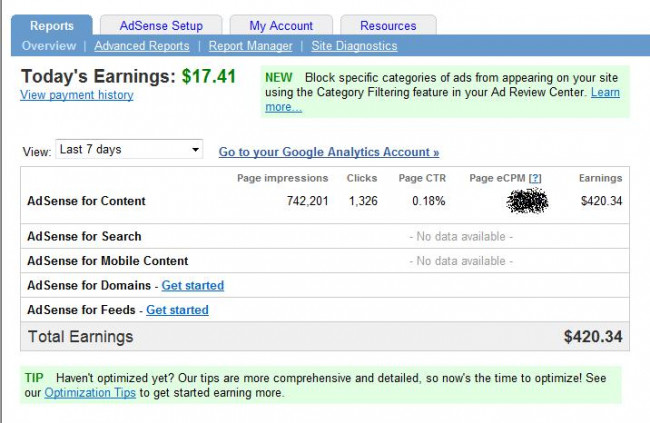650x423 pixels.
Task: Get started with AdSense for Feeds
Action: [177, 310]
